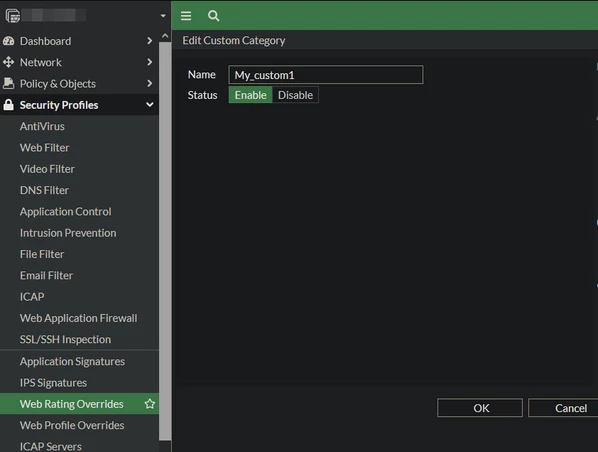Collapse the Security Profiles section chevron
598x452 pixels.
point(150,105)
